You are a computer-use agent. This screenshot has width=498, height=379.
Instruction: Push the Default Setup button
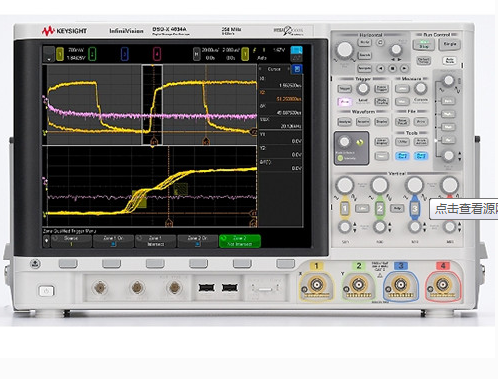pos(424,60)
